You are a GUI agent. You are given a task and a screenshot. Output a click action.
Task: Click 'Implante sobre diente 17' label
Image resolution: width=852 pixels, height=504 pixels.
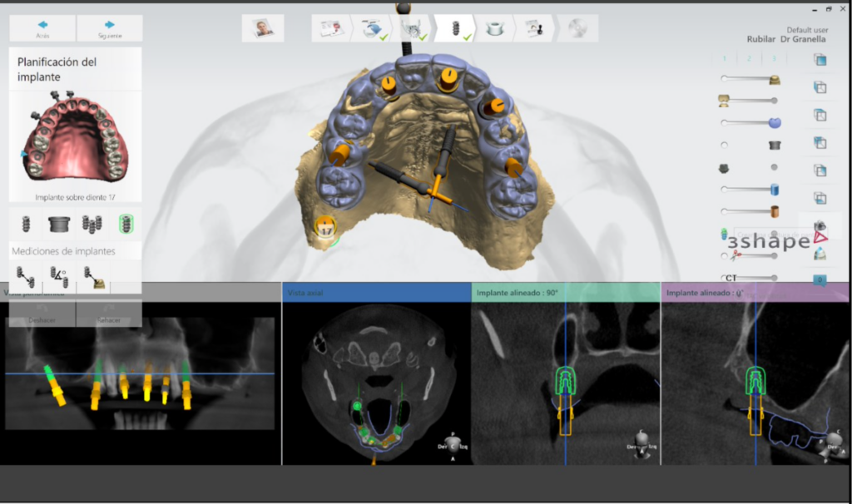point(75,197)
